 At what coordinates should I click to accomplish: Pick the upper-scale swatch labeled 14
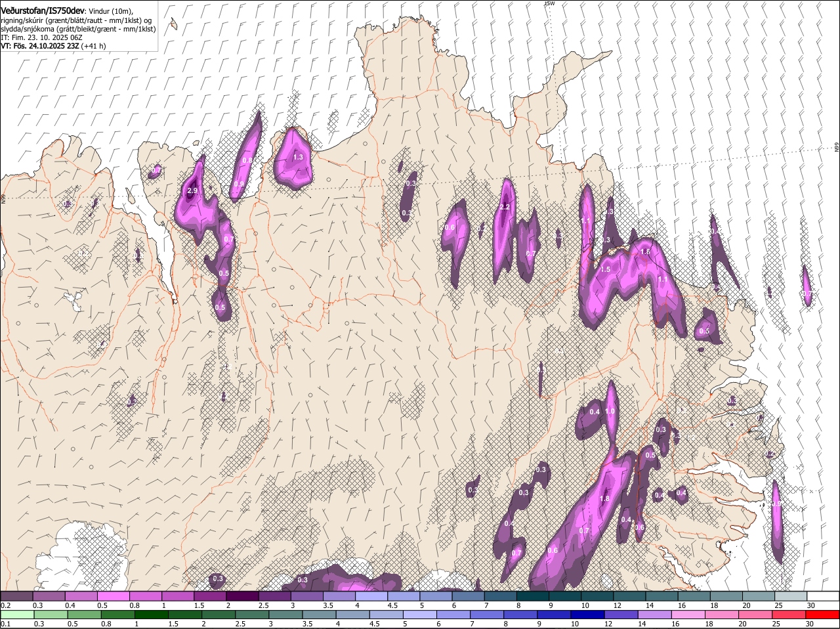662,596
